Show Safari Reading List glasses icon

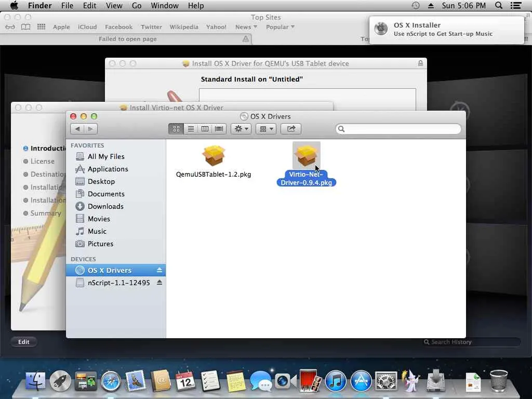(x=10, y=27)
